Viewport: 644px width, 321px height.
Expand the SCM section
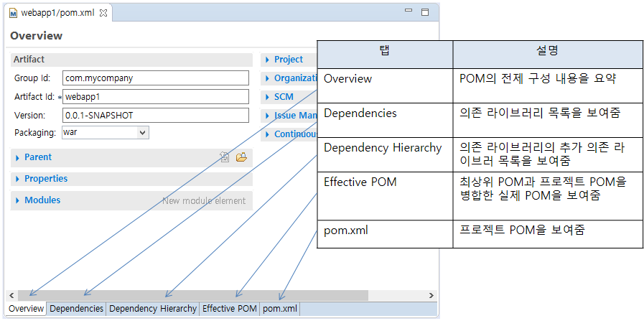click(x=267, y=97)
